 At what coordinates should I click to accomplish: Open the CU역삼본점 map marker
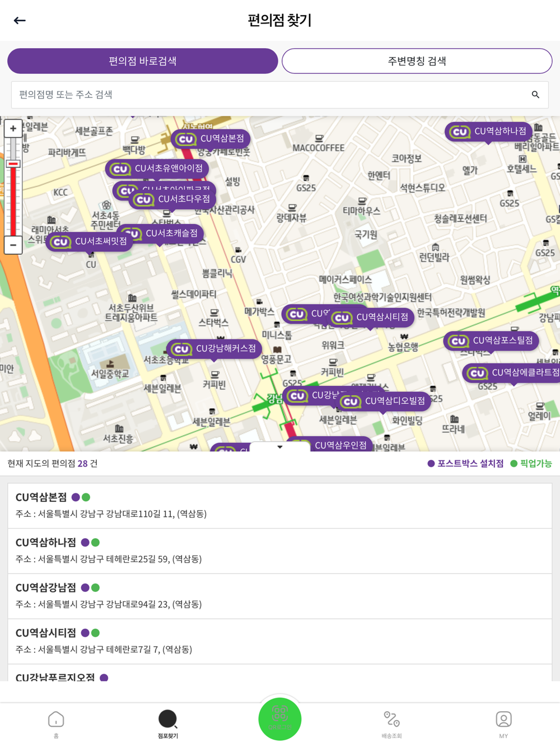click(211, 138)
